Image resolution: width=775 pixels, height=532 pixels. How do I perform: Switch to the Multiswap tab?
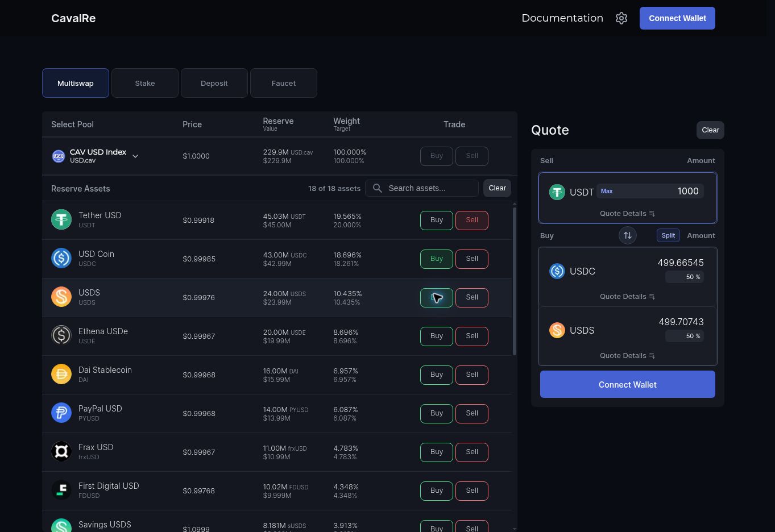(x=76, y=83)
